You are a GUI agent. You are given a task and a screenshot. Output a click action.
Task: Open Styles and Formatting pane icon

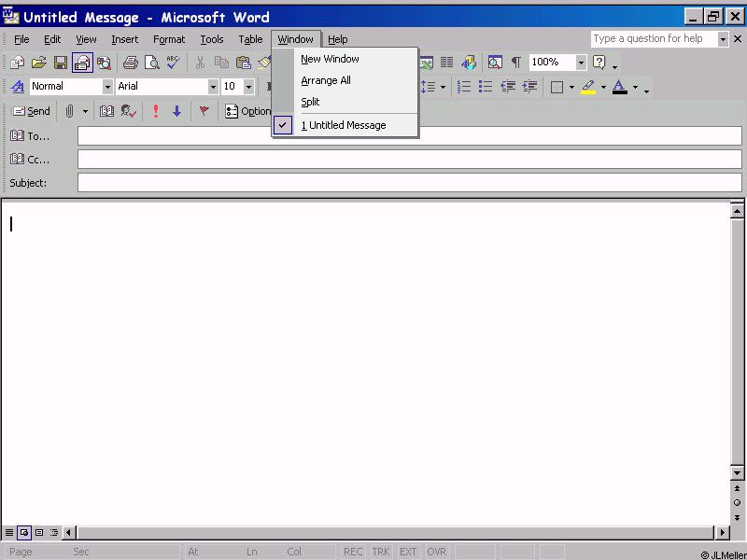click(x=17, y=86)
